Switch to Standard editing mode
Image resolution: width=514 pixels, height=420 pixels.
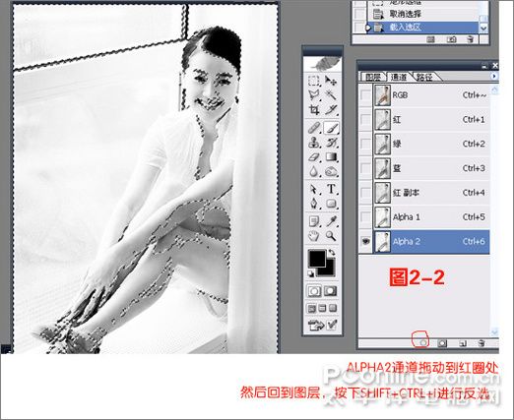click(x=314, y=291)
